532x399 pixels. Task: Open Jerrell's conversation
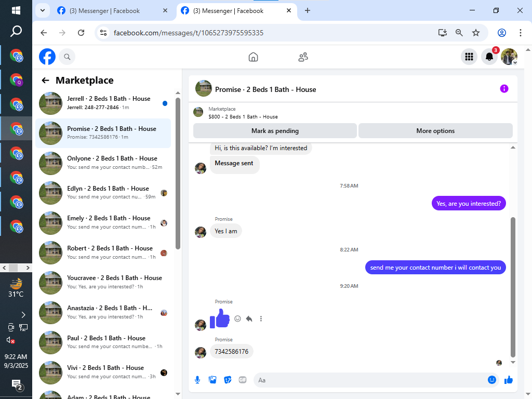(x=103, y=103)
